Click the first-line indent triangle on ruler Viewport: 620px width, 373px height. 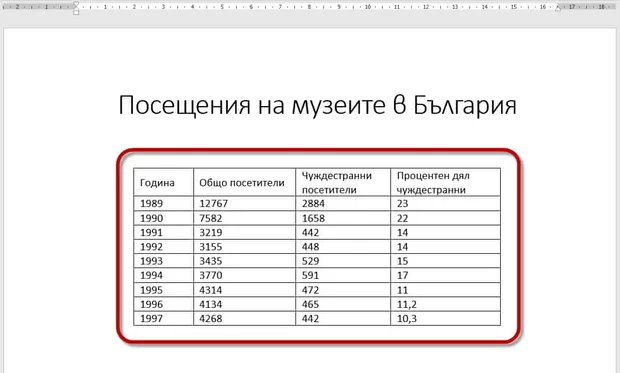(76, 4)
